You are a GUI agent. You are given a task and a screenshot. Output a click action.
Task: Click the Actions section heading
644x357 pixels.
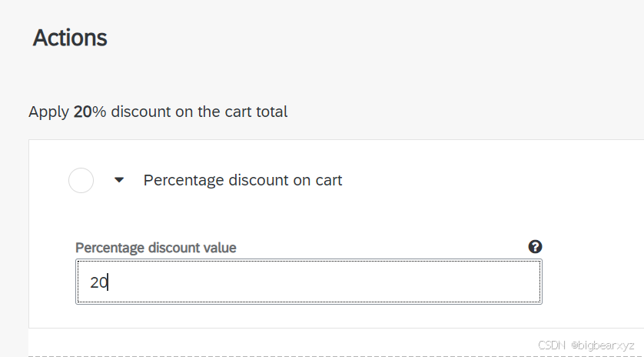pyautogui.click(x=70, y=38)
